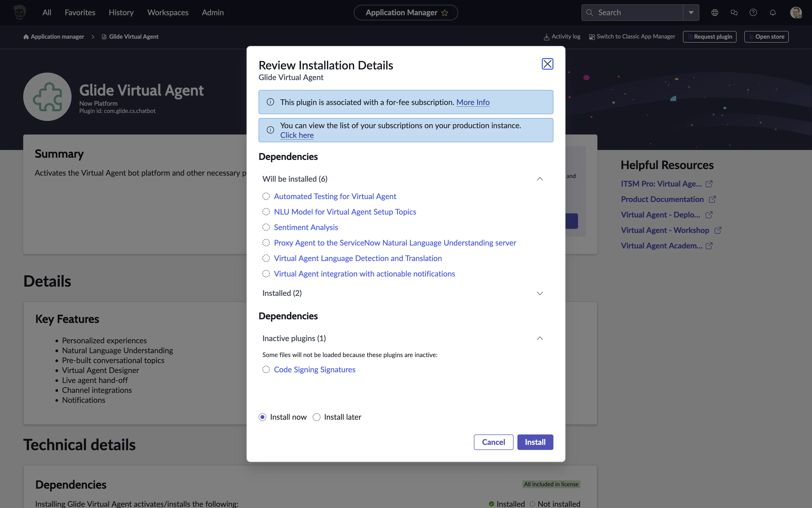
Task: Open the globe scope picker icon
Action: 715,12
